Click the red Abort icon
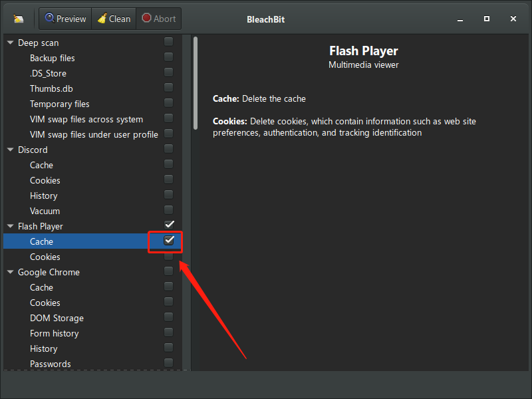The width and height of the screenshot is (532, 399). pos(146,19)
